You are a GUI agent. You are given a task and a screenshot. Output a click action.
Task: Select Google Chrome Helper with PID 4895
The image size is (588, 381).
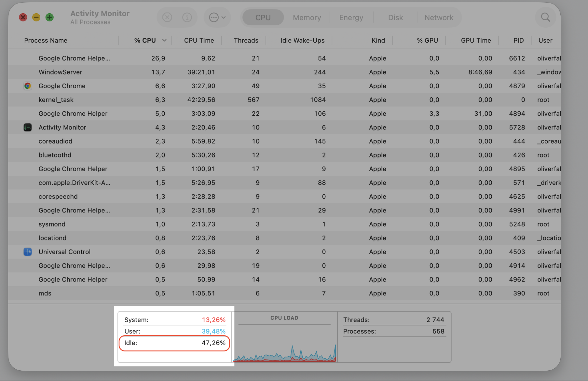coord(284,169)
